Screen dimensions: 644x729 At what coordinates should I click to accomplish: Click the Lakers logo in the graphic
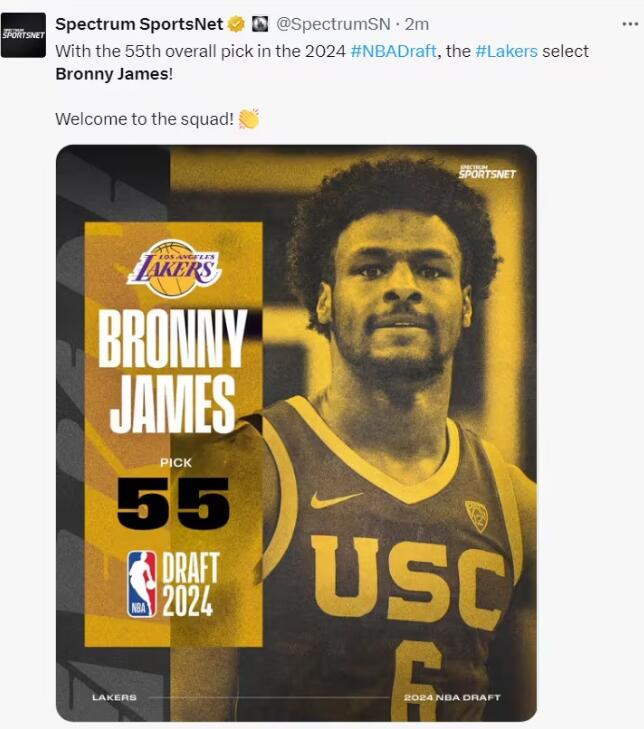(174, 269)
